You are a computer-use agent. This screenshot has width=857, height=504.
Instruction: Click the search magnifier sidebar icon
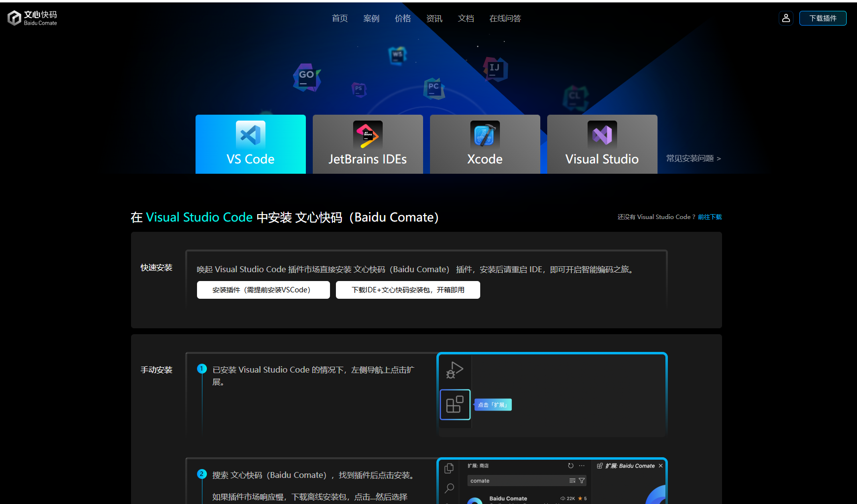click(x=449, y=488)
